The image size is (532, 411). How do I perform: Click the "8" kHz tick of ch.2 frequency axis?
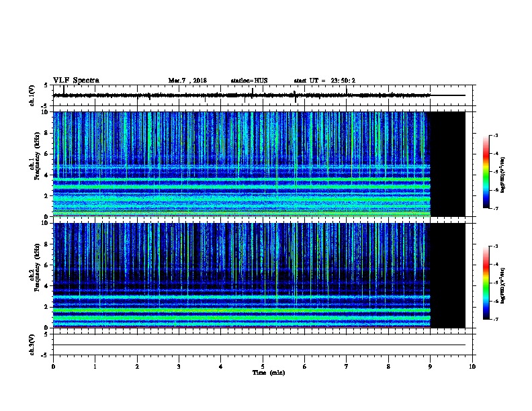click(47, 244)
